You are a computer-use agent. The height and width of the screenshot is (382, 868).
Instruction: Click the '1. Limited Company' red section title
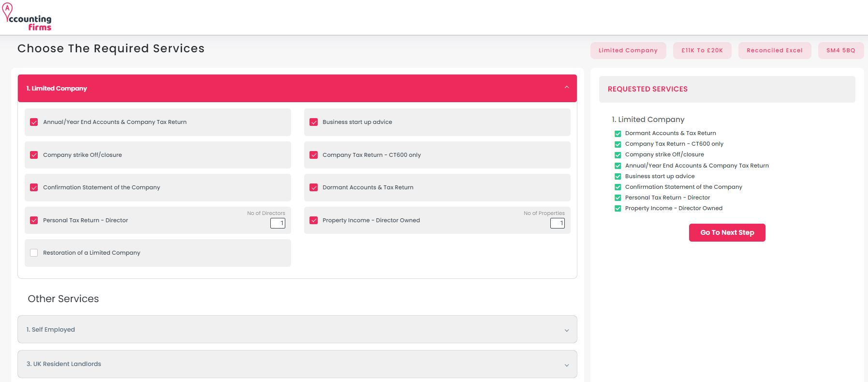(x=57, y=88)
